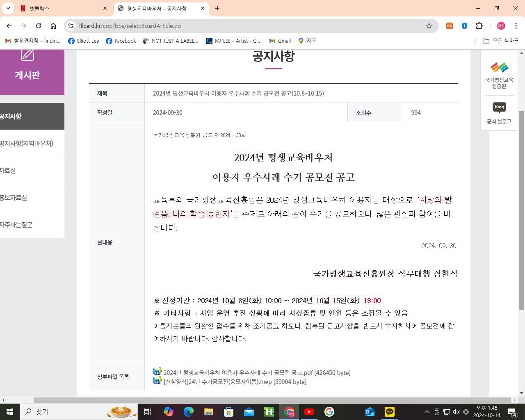The height and width of the screenshot is (420, 525).
Task: Open the Windows Start menu
Action: [10, 412]
